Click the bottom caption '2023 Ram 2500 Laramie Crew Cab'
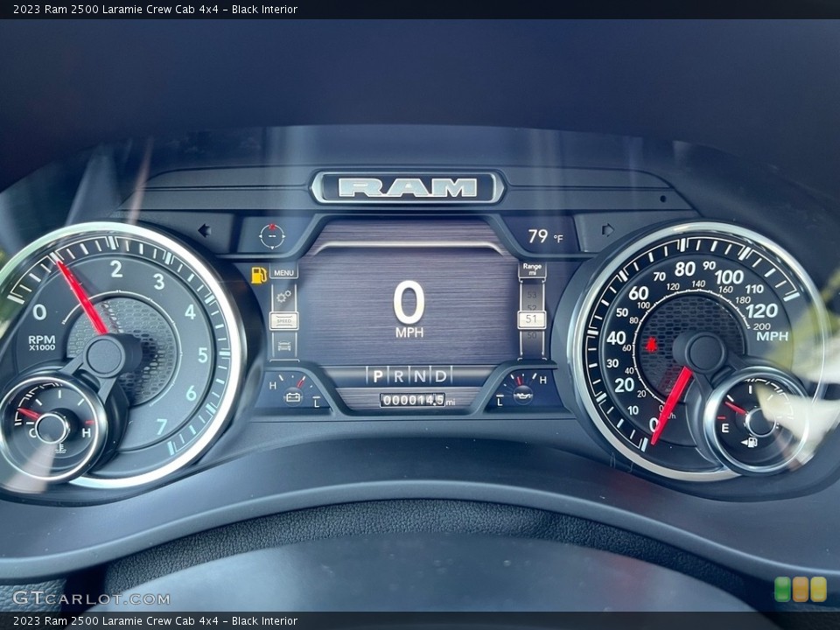840x630 pixels. point(105,621)
